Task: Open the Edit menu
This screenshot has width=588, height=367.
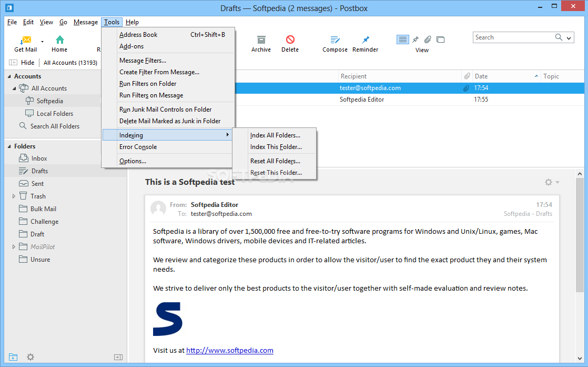Action: coord(28,22)
